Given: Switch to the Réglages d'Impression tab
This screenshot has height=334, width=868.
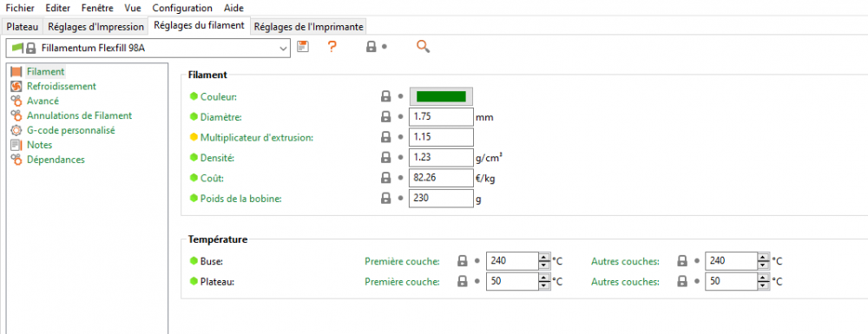Looking at the screenshot, I should point(95,27).
